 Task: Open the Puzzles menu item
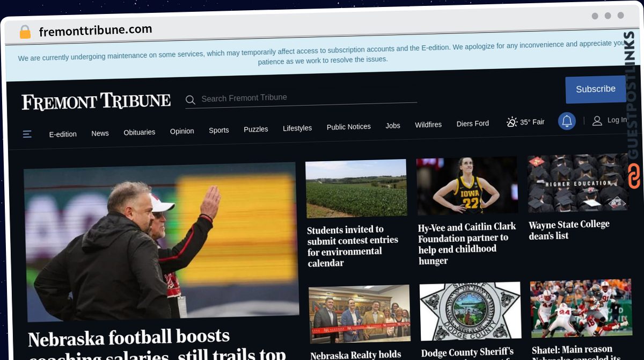pyautogui.click(x=256, y=129)
